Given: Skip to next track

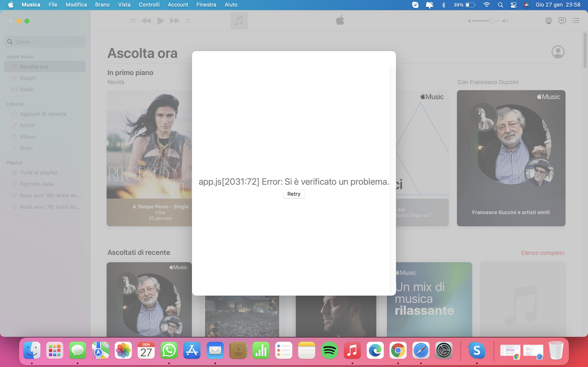Looking at the screenshot, I should (x=174, y=21).
